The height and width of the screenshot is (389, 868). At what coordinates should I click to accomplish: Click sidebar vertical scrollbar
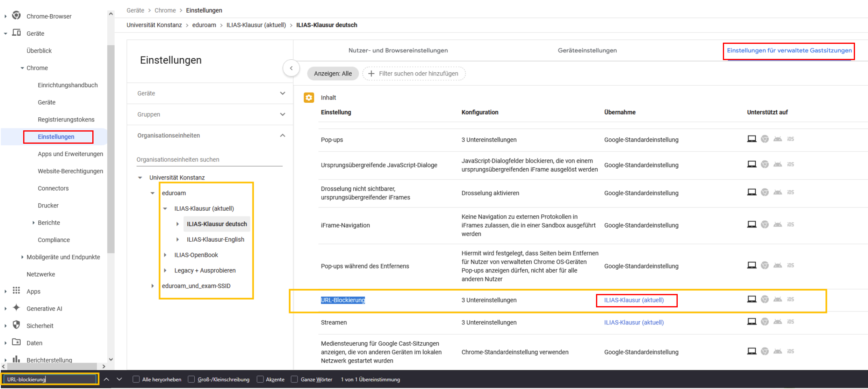(x=111, y=148)
